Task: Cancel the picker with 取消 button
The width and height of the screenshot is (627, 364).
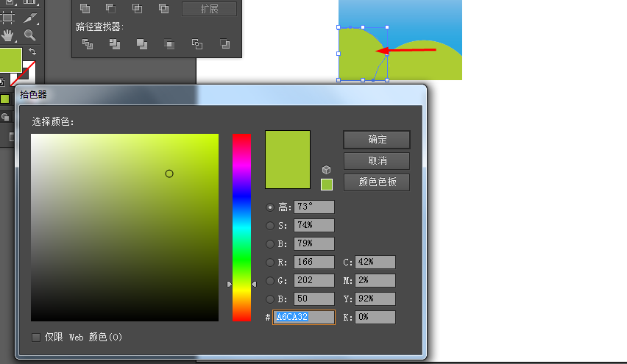Action: click(377, 161)
